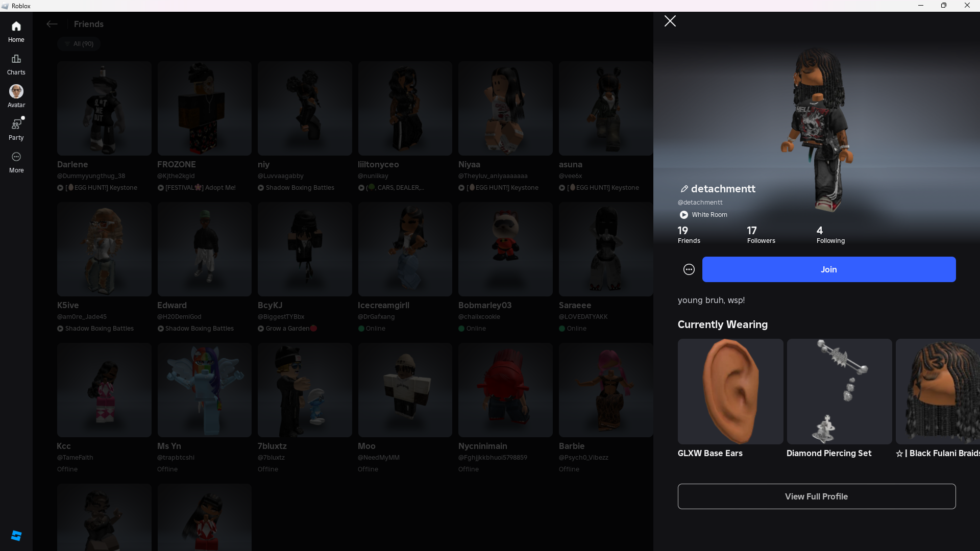Click the White Room play icon

(683, 215)
